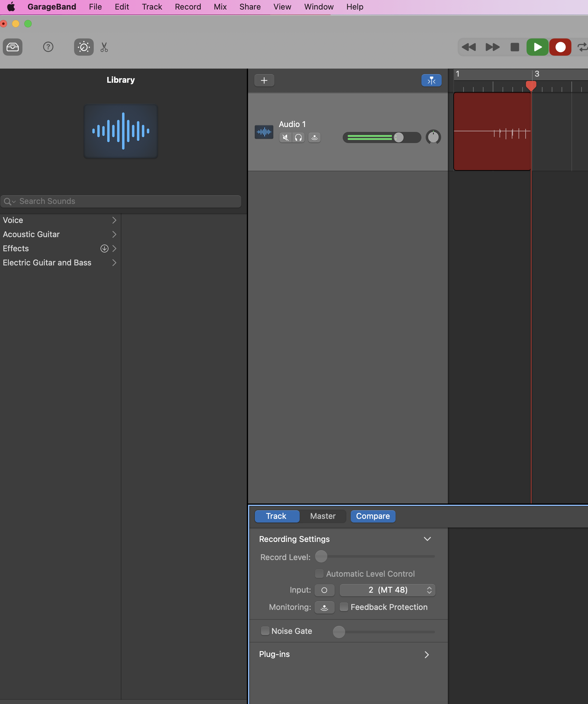588x704 pixels.
Task: Enable Feedback Protection checkbox
Action: click(x=344, y=607)
